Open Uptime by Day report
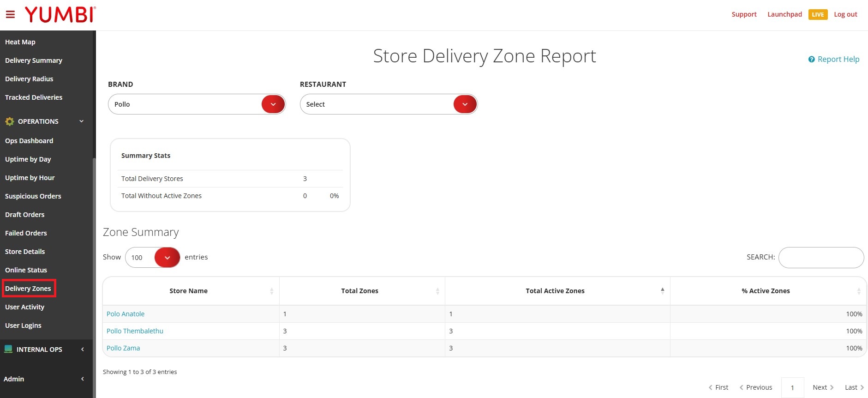Image resolution: width=868 pixels, height=398 pixels. coord(28,159)
